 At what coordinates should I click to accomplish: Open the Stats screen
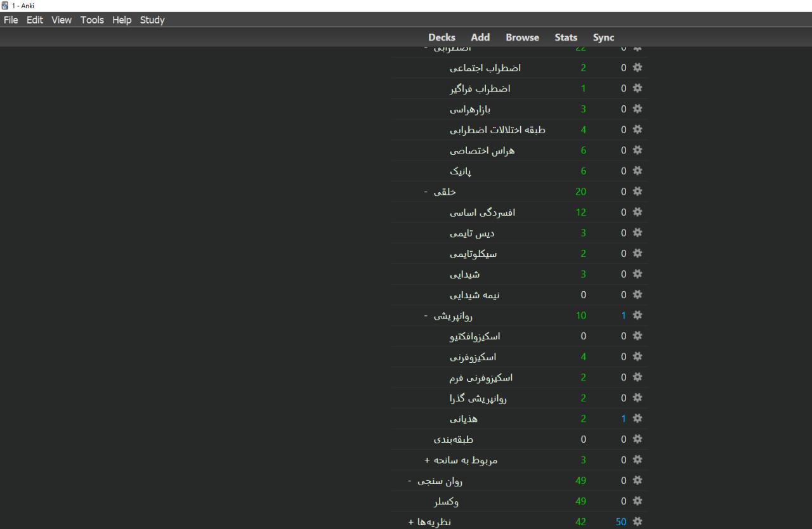click(566, 37)
